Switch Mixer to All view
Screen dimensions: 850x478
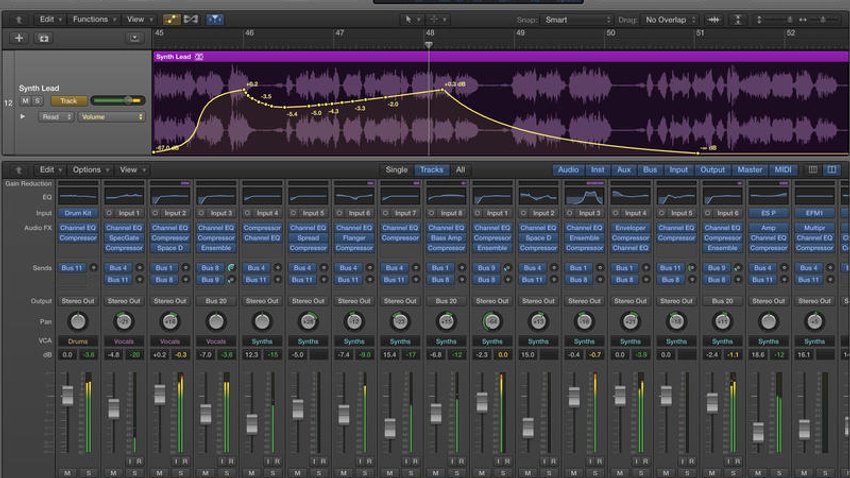(460, 170)
